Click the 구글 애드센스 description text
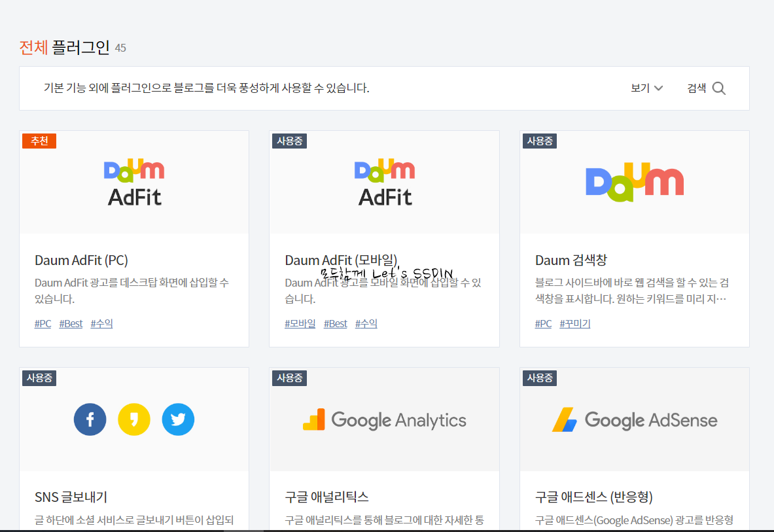This screenshot has height=532, width=774. [634, 520]
